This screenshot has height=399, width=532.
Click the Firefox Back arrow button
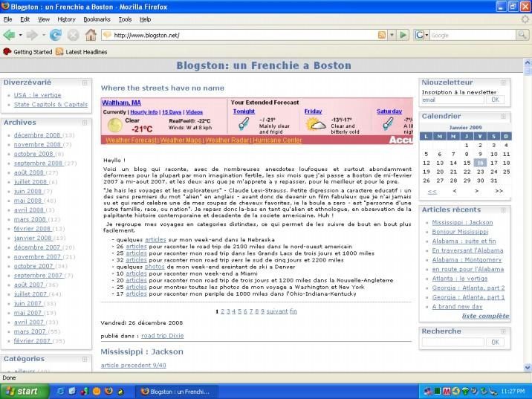tap(9, 35)
